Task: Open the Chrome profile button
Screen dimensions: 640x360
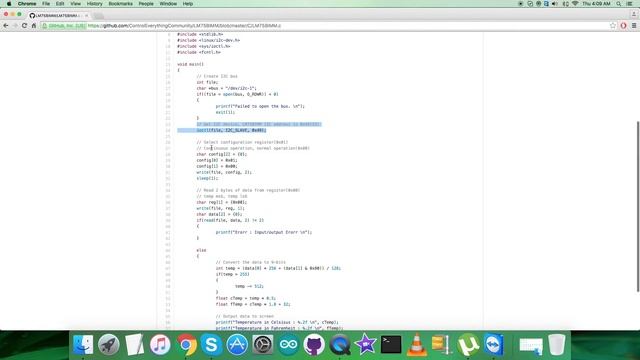Action: (634, 14)
